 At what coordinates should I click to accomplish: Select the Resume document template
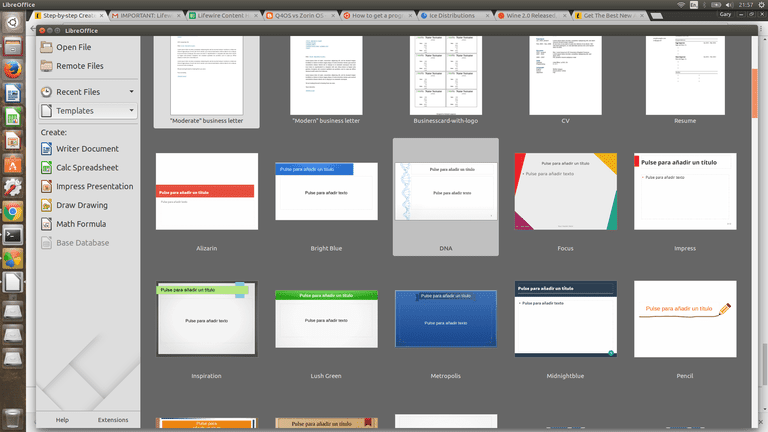click(x=685, y=81)
